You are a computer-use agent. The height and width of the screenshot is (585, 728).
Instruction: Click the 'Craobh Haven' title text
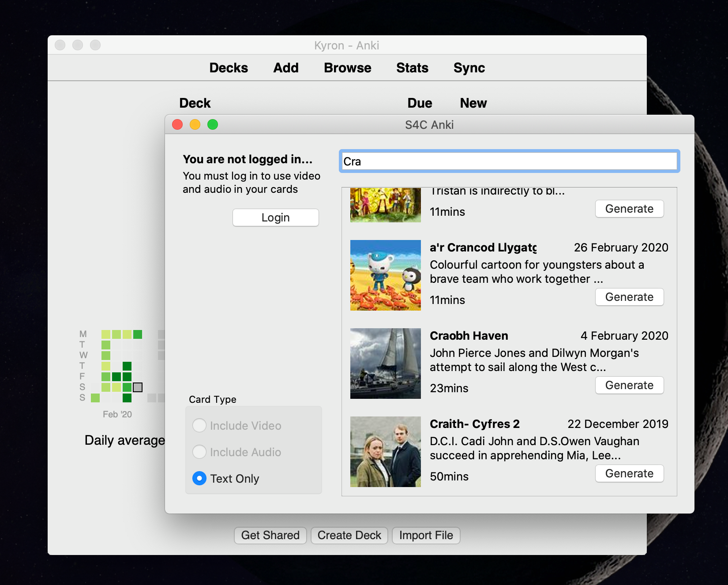click(x=469, y=336)
